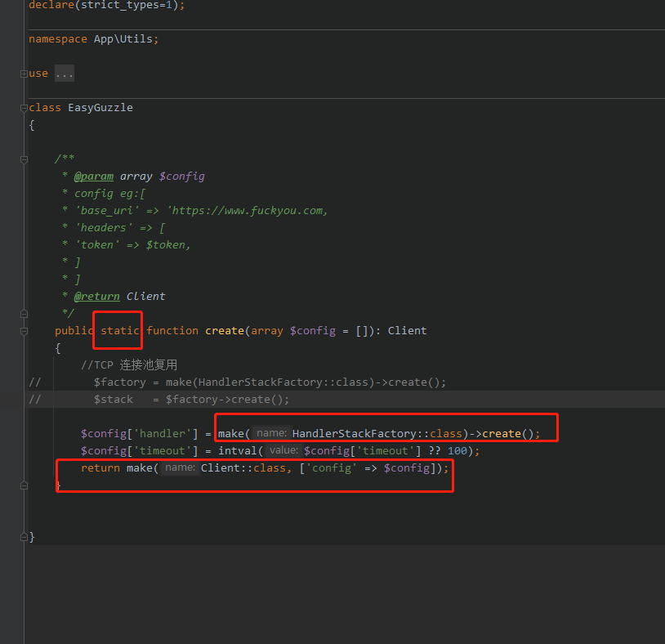Collapse the doc comment block fold icon
The height and width of the screenshot is (644, 665).
click(x=24, y=159)
